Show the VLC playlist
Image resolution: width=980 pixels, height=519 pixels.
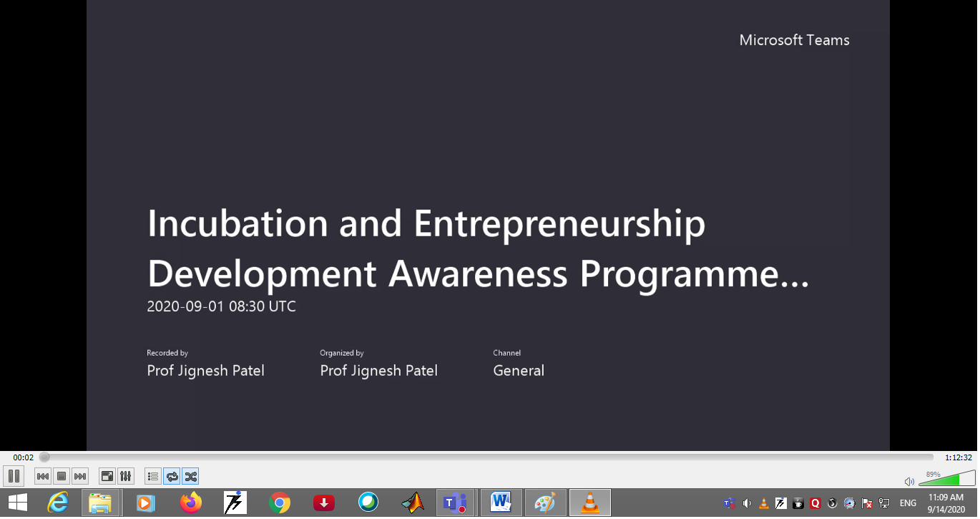pyautogui.click(x=152, y=476)
